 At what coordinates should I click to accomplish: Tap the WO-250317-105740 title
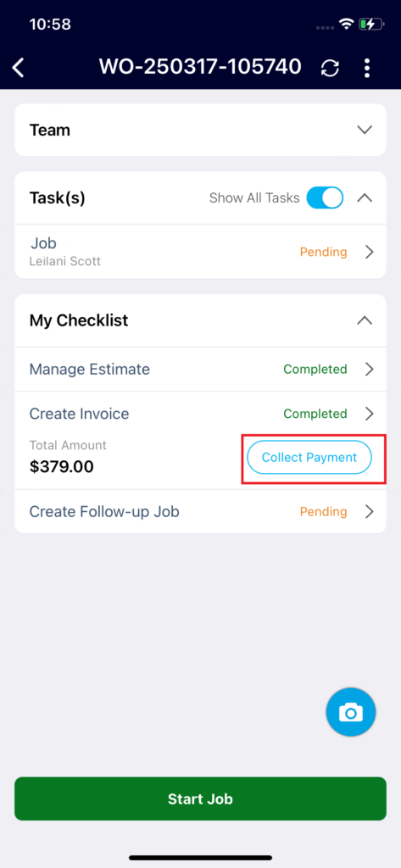point(200,67)
